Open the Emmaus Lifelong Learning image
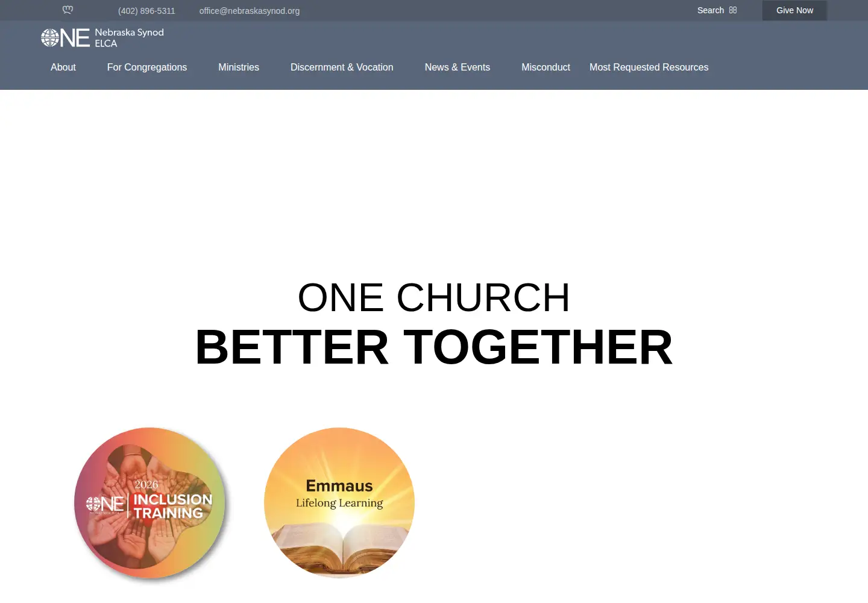Viewport: 868px width, 603px height. click(x=339, y=503)
